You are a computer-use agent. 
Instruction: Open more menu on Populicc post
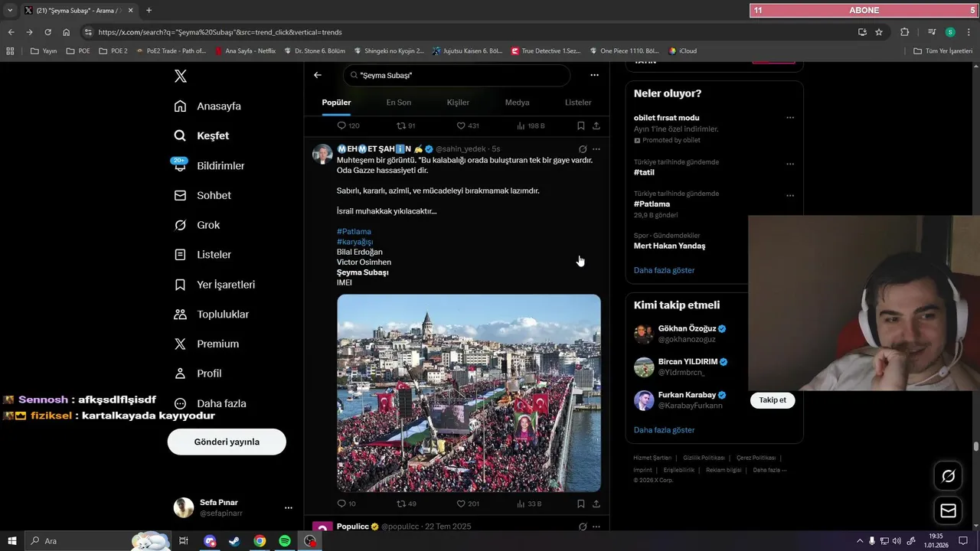pos(596,527)
